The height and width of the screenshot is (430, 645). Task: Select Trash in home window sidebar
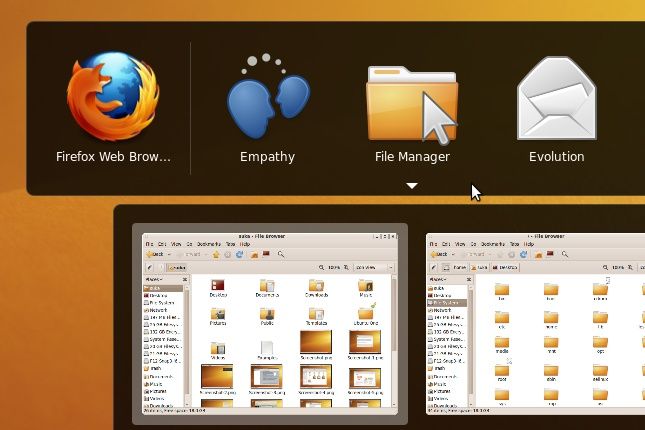(162, 368)
